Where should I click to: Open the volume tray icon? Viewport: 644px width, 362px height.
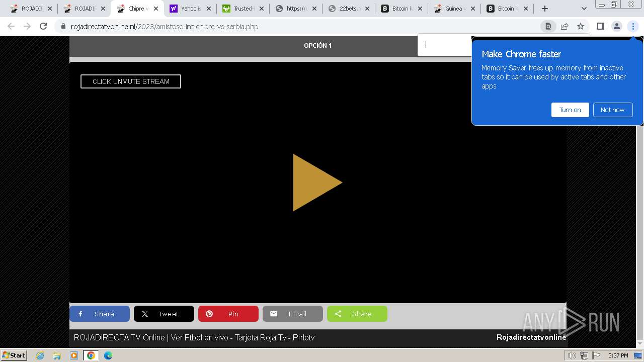click(x=572, y=355)
